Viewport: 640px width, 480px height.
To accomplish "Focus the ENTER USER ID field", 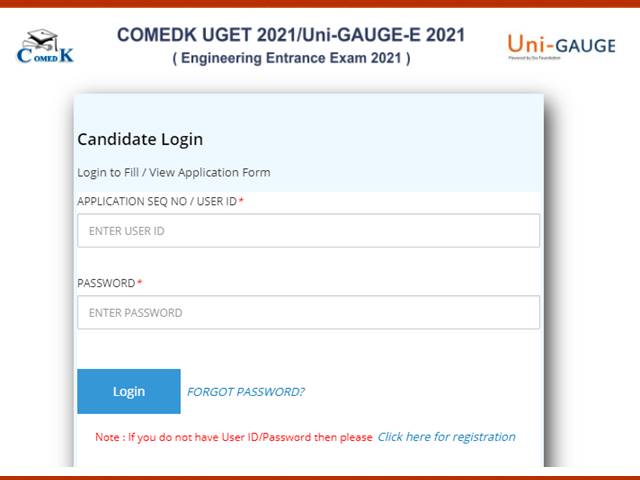I will 309,231.
